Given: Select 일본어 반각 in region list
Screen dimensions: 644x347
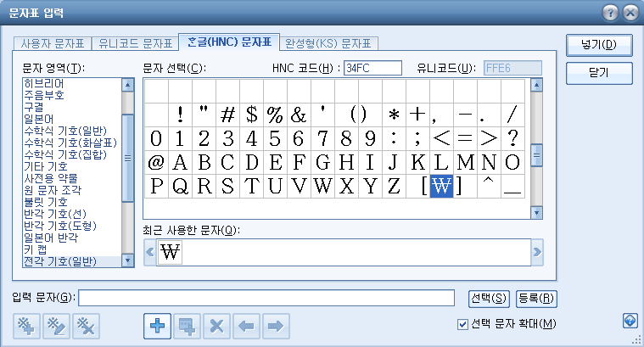Looking at the screenshot, I should click(x=72, y=238).
